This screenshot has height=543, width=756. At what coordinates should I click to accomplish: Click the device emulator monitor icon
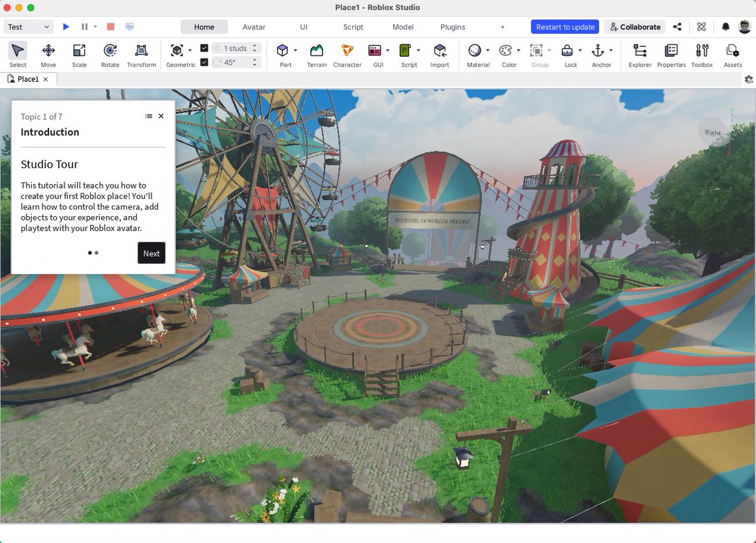[130, 27]
